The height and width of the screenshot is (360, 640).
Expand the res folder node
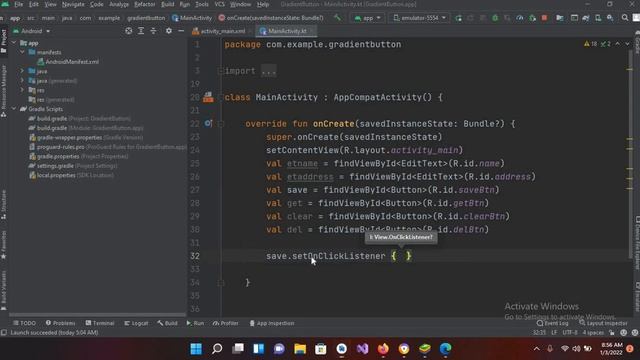click(22, 90)
